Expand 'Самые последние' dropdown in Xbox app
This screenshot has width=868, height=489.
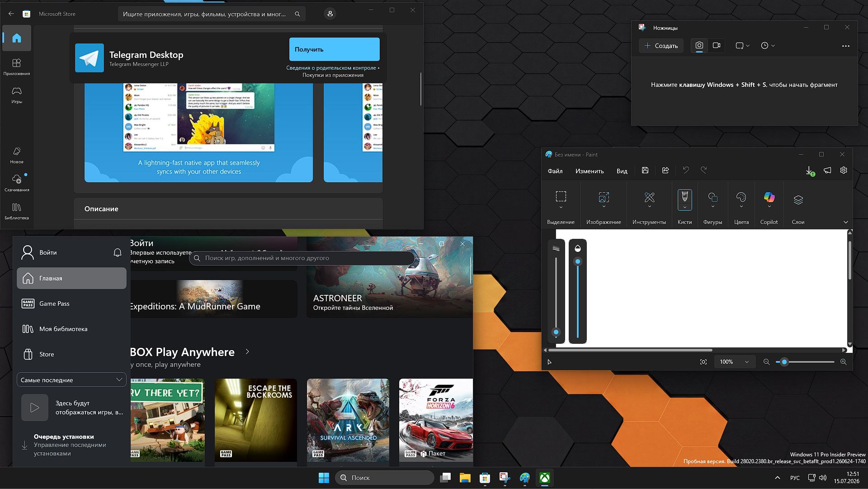tap(71, 380)
